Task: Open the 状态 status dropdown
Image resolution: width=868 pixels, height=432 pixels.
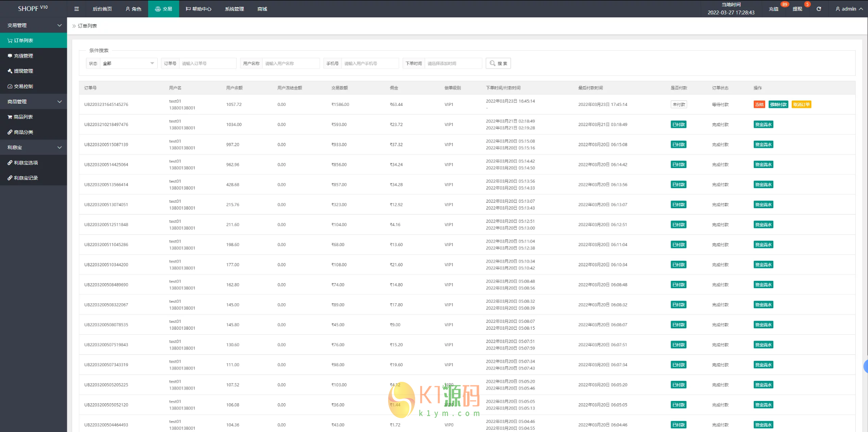Action: click(x=128, y=63)
